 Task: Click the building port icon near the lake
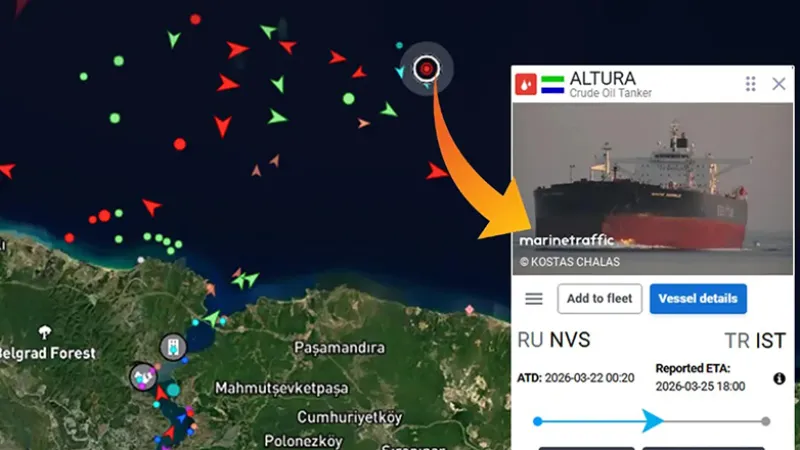click(x=173, y=347)
